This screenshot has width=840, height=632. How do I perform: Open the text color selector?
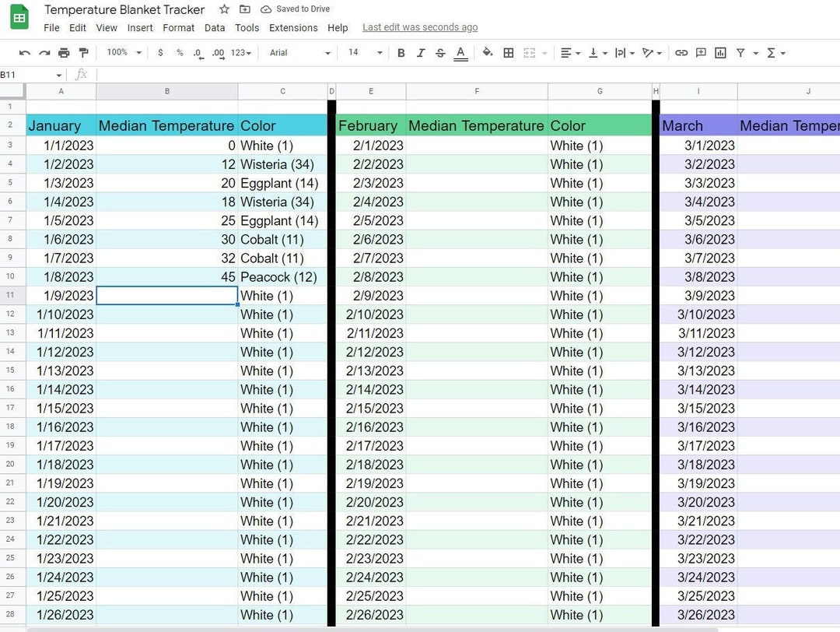coord(460,53)
